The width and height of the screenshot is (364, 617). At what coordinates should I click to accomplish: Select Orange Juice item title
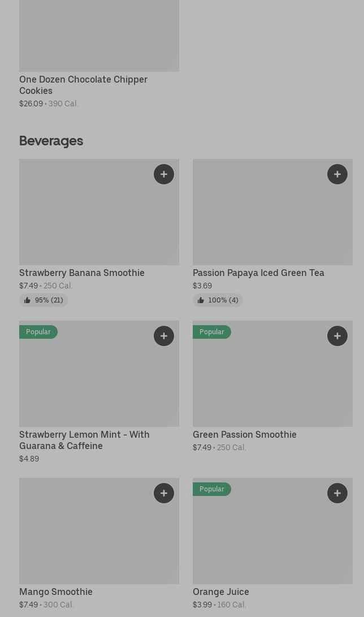pyautogui.click(x=221, y=592)
